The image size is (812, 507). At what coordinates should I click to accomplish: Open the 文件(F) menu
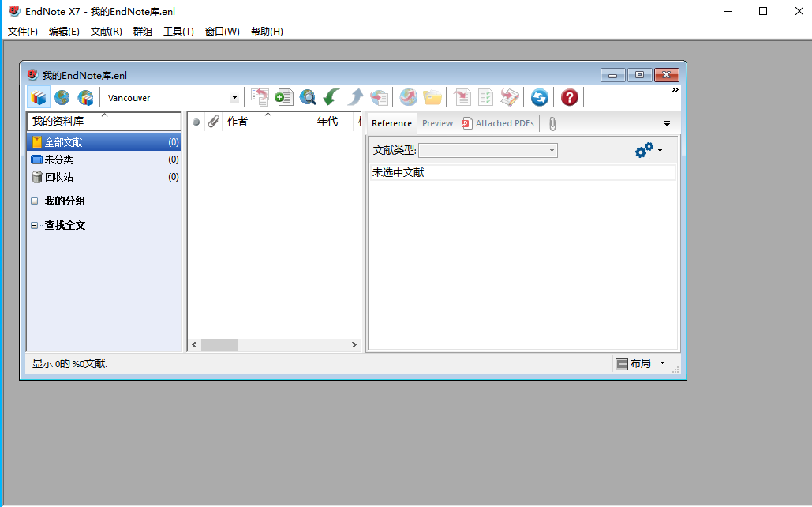coord(23,32)
